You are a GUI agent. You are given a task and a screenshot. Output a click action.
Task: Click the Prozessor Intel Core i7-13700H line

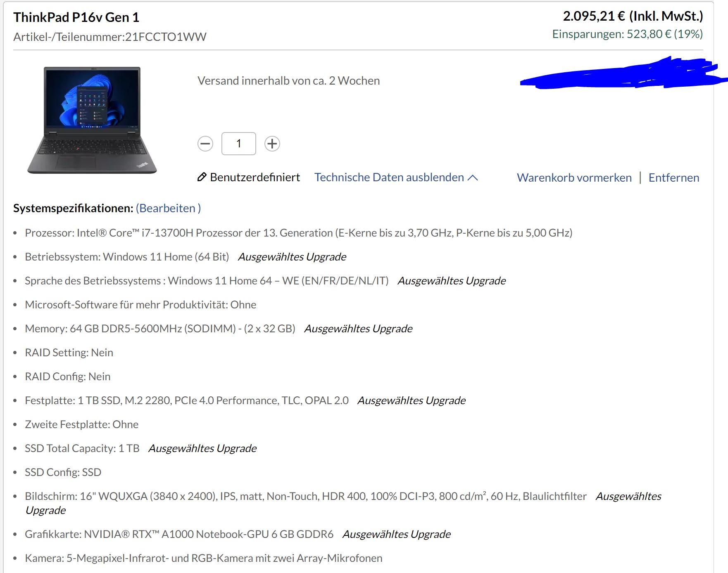tap(299, 233)
